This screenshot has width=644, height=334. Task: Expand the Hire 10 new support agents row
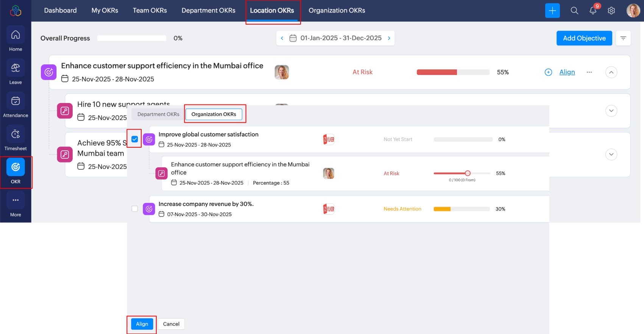click(611, 111)
